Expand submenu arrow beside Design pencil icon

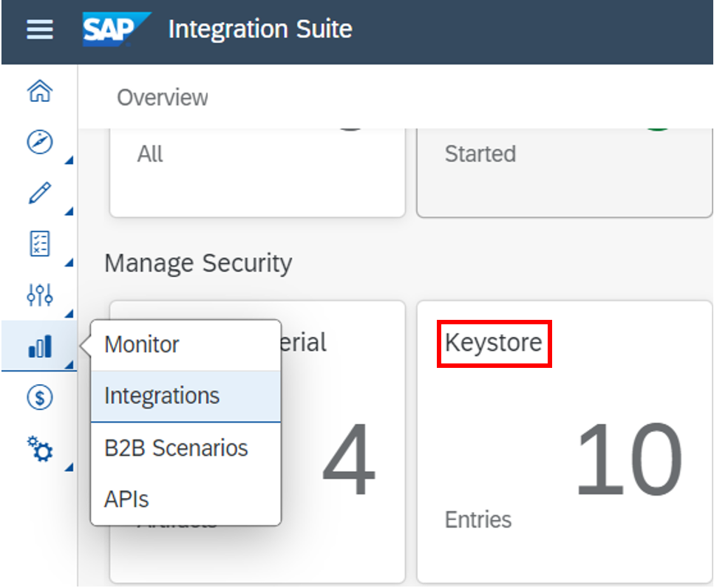pyautogui.click(x=69, y=211)
